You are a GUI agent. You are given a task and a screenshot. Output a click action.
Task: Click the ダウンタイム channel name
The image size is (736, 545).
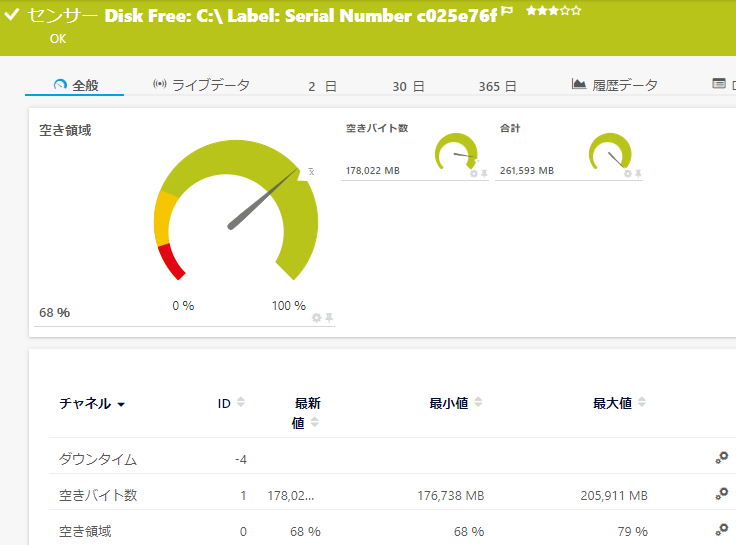[98, 459]
